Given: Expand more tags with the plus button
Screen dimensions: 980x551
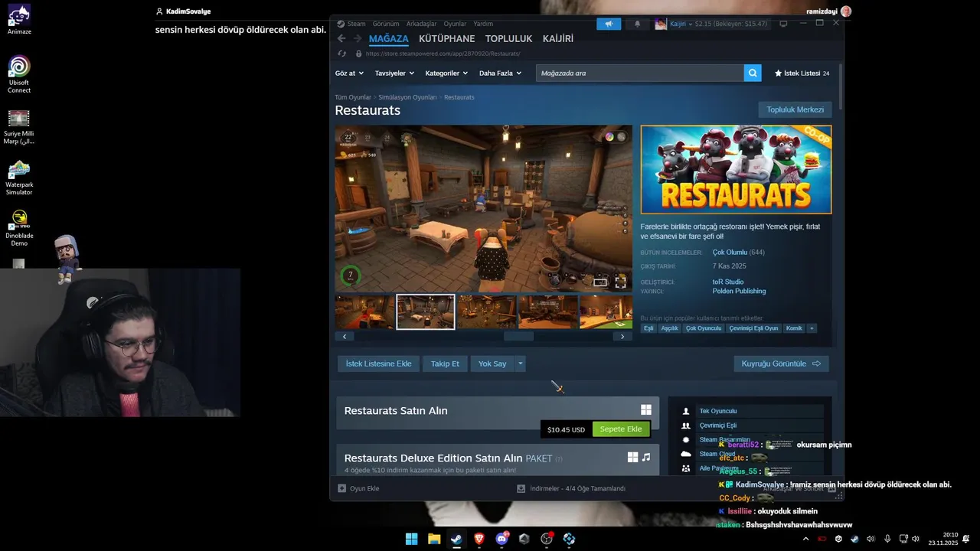Looking at the screenshot, I should pos(812,328).
